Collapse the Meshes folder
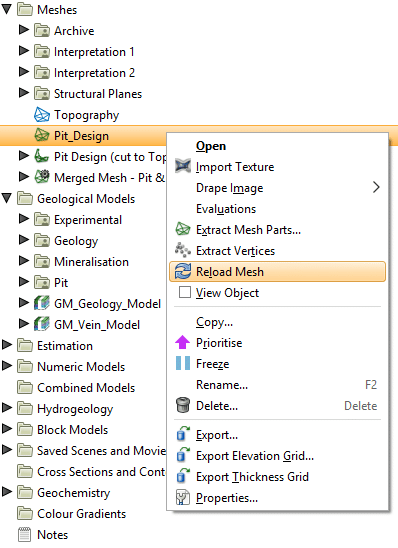Image resolution: width=398 pixels, height=548 pixels. pyautogui.click(x=7, y=10)
